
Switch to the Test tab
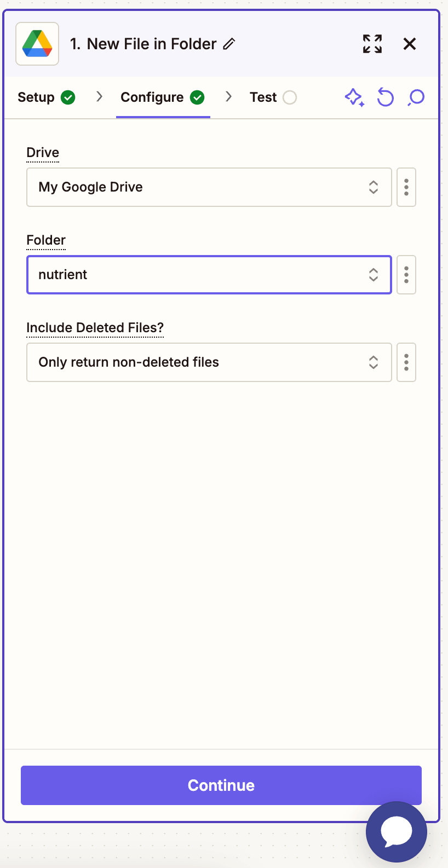pos(263,97)
